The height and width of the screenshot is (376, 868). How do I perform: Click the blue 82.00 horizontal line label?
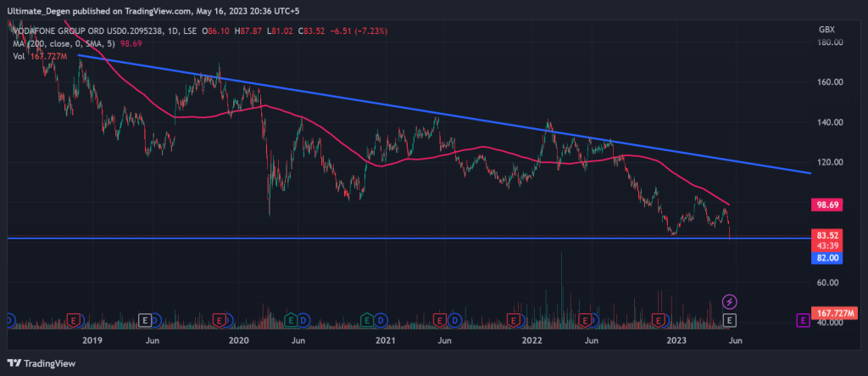click(x=827, y=258)
